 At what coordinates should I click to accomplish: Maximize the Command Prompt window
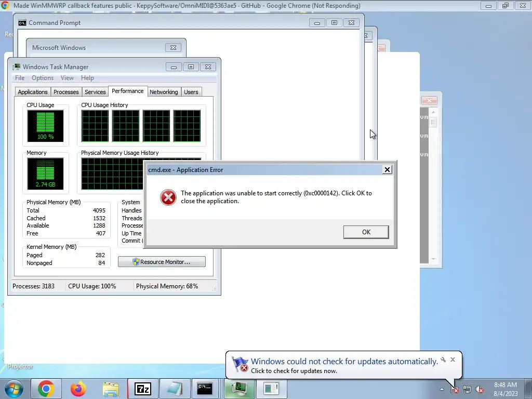click(x=334, y=23)
